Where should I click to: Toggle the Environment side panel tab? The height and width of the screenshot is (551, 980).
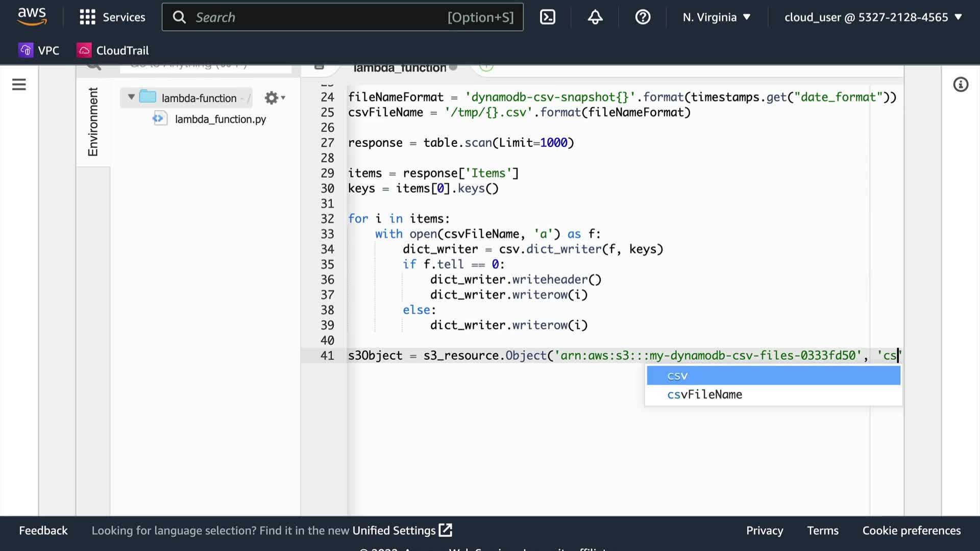pyautogui.click(x=93, y=121)
